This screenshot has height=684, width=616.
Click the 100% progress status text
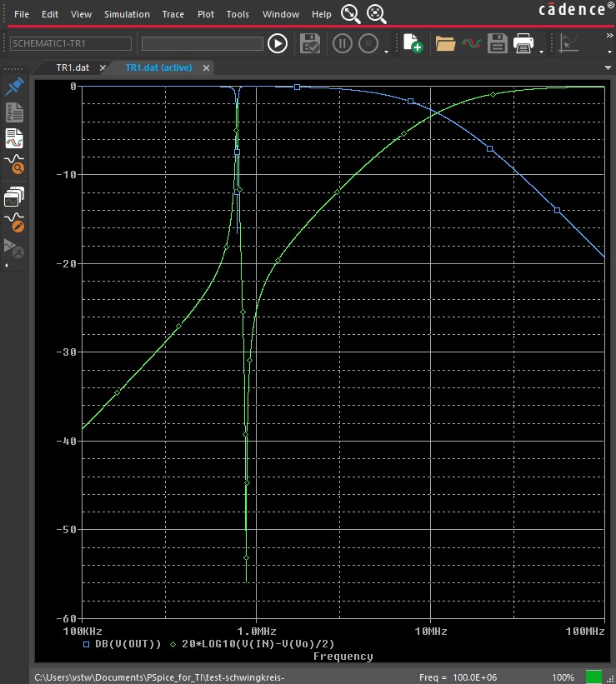click(x=563, y=677)
